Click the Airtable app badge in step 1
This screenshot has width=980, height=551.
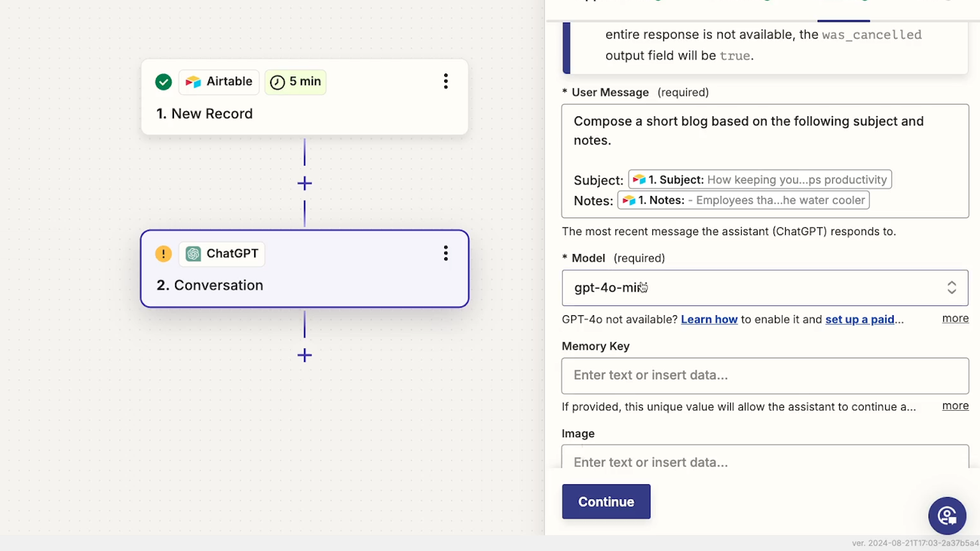pyautogui.click(x=219, y=81)
